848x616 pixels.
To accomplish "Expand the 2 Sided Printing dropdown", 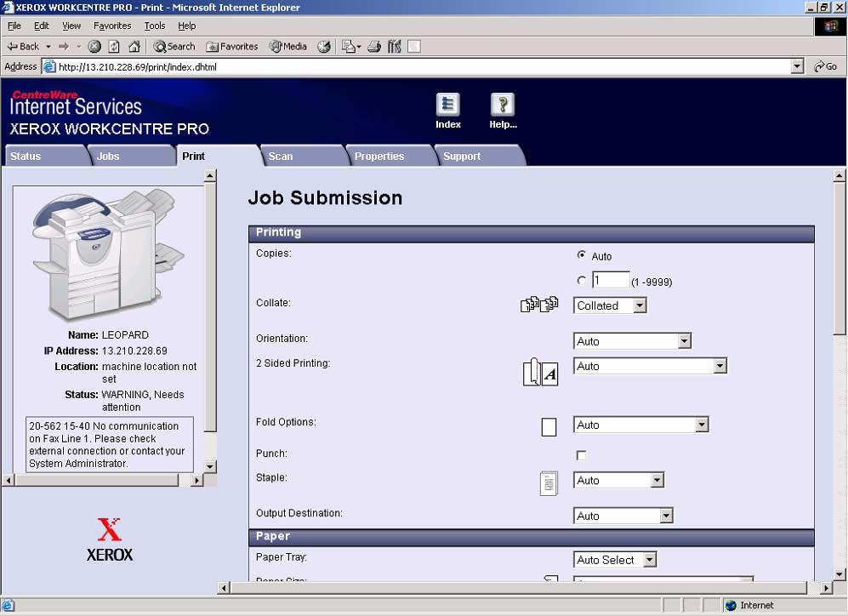I will (650, 366).
